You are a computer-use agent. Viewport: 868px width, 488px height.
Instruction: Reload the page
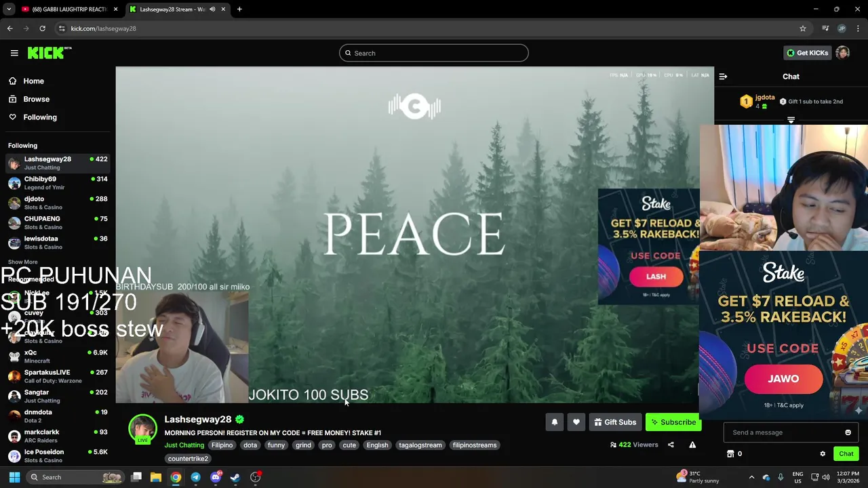[42, 28]
